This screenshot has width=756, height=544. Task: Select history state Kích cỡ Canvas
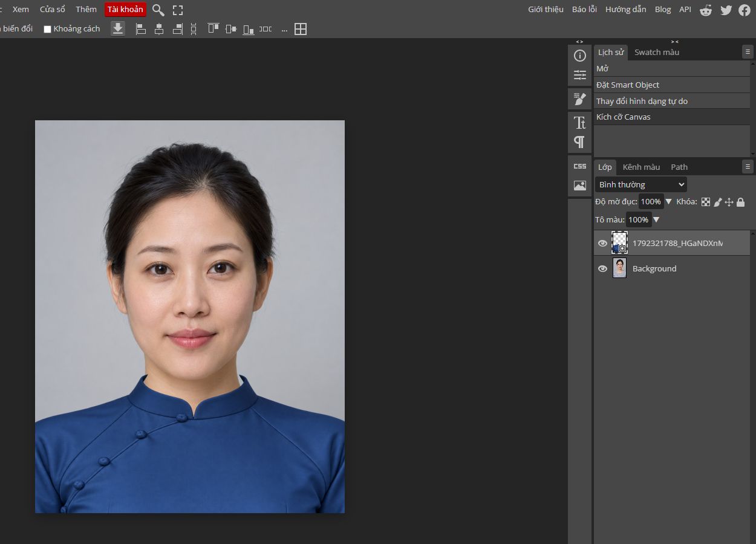672,117
